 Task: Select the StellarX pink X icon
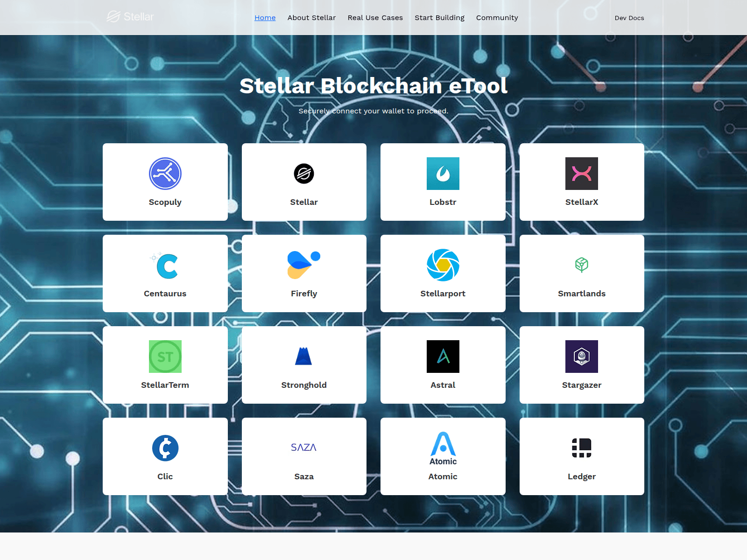click(x=582, y=174)
